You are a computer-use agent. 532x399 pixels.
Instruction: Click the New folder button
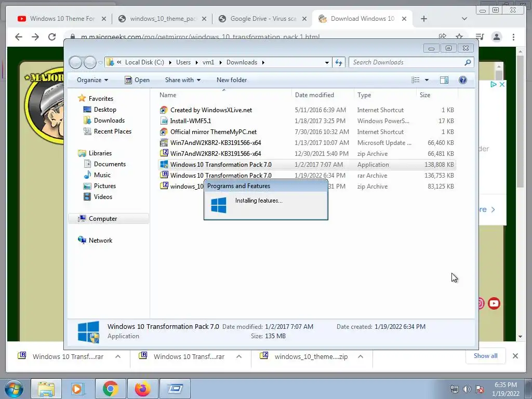(232, 80)
